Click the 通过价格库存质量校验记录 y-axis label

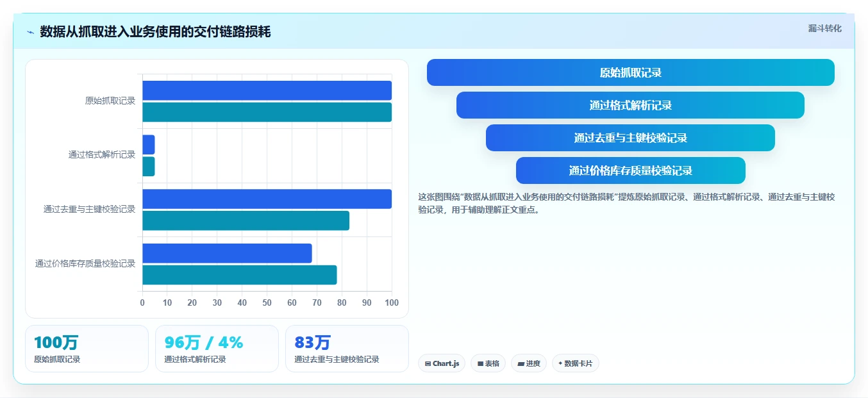coord(85,263)
